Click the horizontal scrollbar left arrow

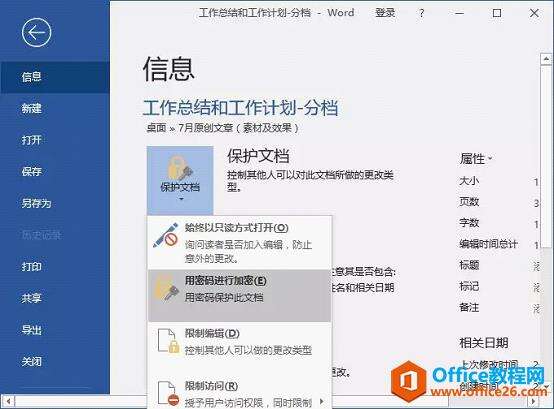click(x=8, y=401)
